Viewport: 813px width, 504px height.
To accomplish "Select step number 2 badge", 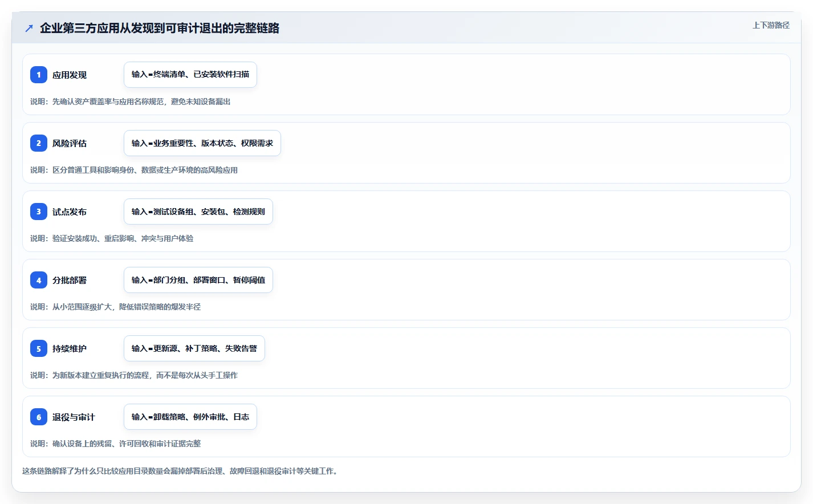I will (39, 143).
